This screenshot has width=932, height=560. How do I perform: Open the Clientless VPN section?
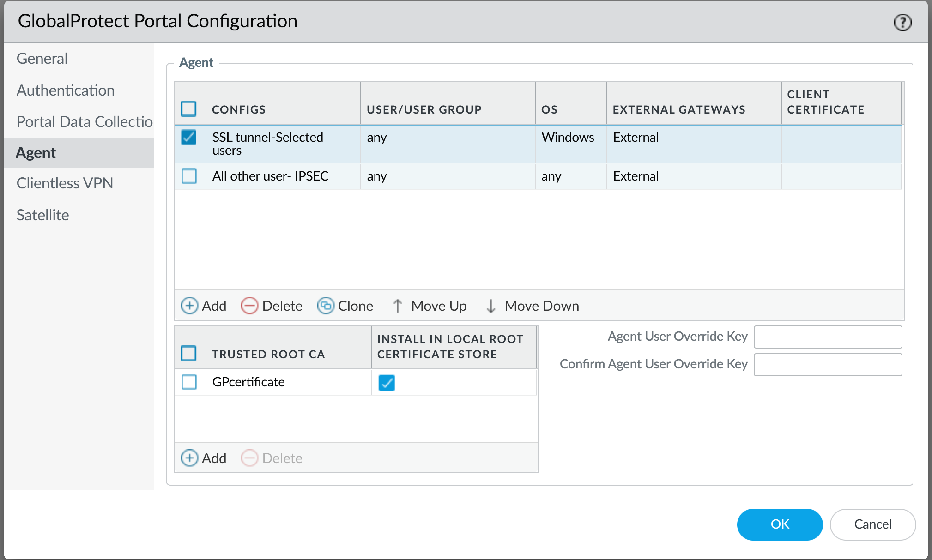[65, 183]
